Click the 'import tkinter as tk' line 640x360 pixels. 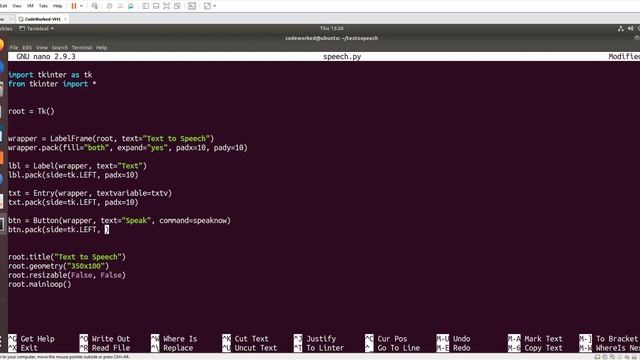[x=50, y=75]
